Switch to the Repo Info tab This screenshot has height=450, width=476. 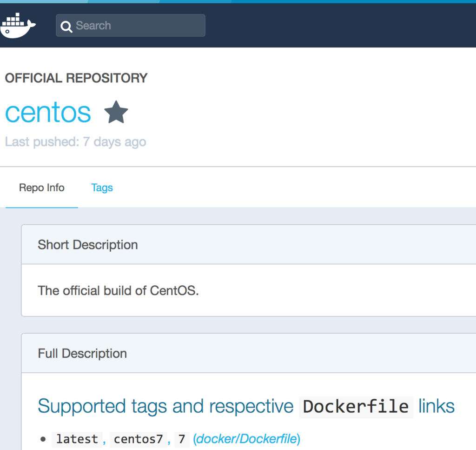[41, 188]
